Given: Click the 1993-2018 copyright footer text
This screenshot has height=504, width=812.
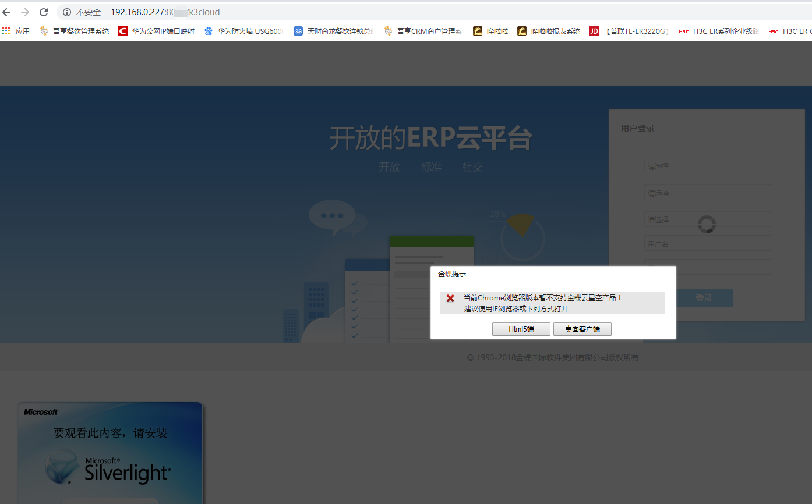Looking at the screenshot, I should pyautogui.click(x=553, y=357).
